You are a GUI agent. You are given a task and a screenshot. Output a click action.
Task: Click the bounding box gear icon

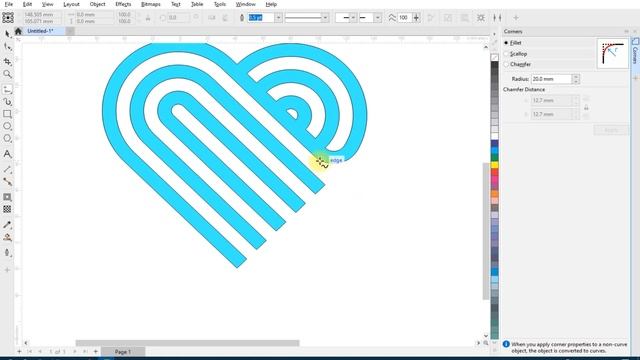(x=481, y=18)
